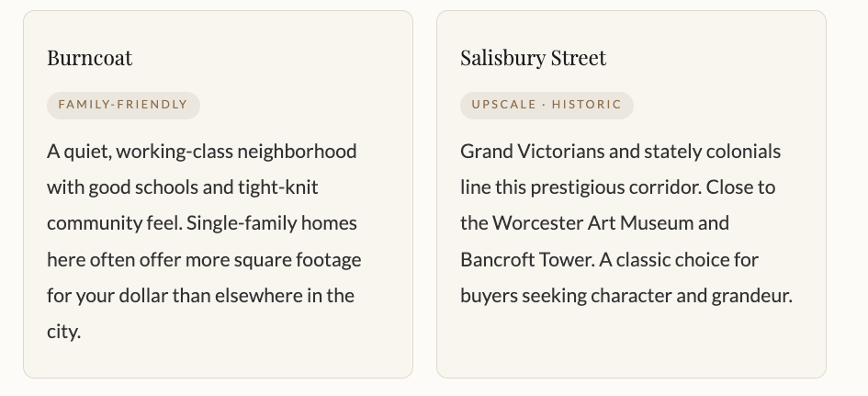Click the "working-class neighborhood" text
This screenshot has height=396, width=868.
click(x=236, y=151)
